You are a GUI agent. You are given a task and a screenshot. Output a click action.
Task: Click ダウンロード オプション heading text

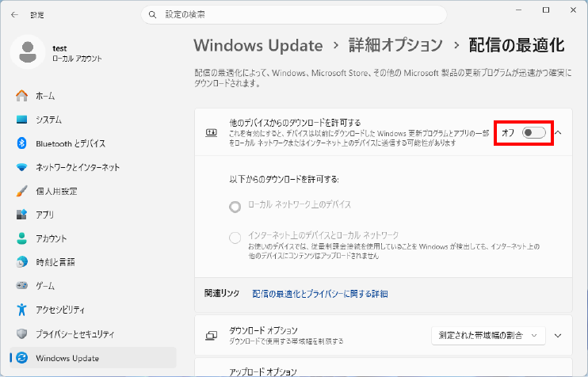(x=263, y=330)
